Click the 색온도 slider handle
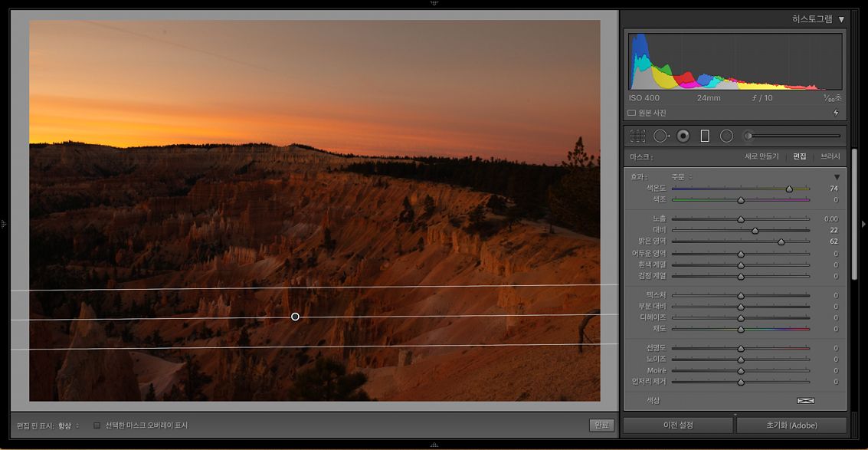The width and height of the screenshot is (868, 450). point(789,189)
